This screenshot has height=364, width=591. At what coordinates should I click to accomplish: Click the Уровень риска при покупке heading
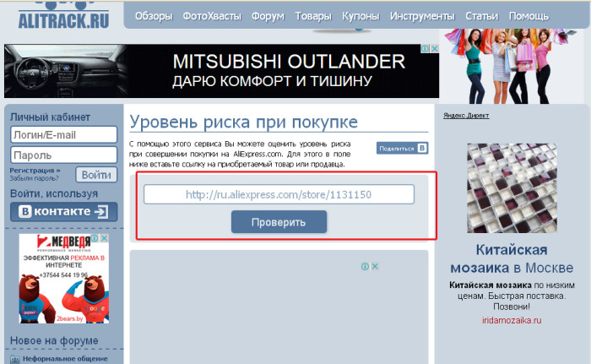click(x=243, y=122)
